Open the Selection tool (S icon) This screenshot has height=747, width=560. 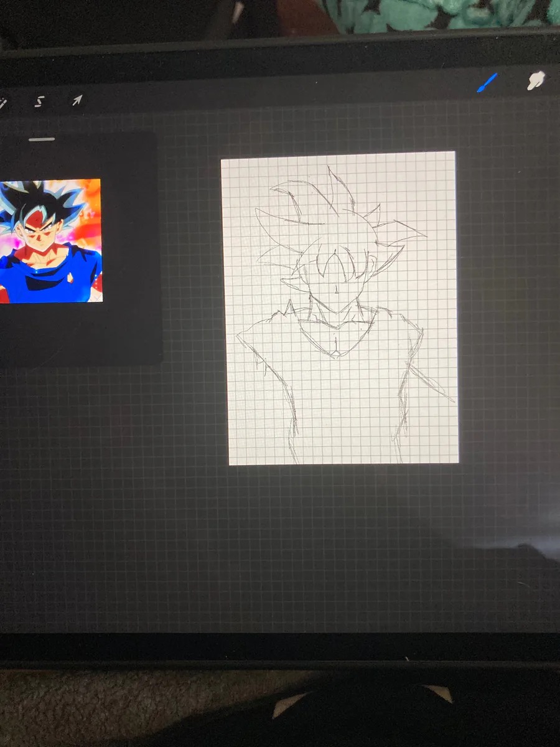tap(39, 101)
